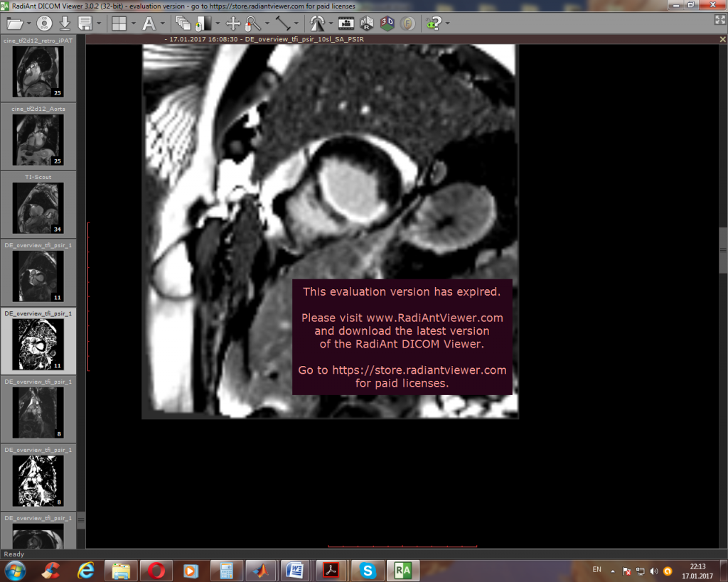Screen dimensions: 728x582
Task: Expand the export save dropdown arrow
Action: (98, 23)
